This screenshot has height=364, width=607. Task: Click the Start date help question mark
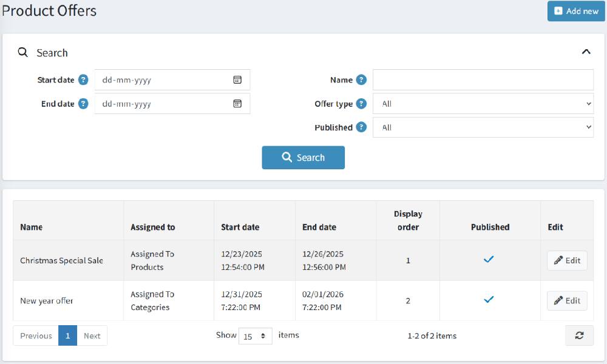83,79
